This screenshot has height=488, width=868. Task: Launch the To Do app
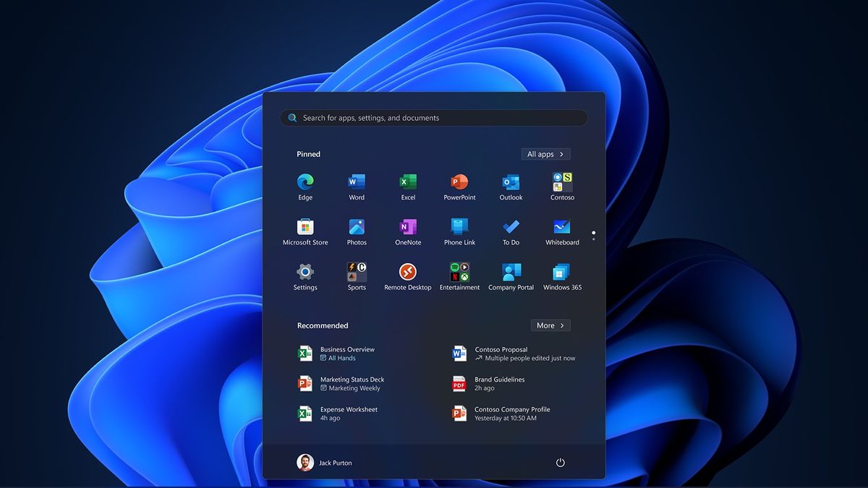[x=511, y=226]
